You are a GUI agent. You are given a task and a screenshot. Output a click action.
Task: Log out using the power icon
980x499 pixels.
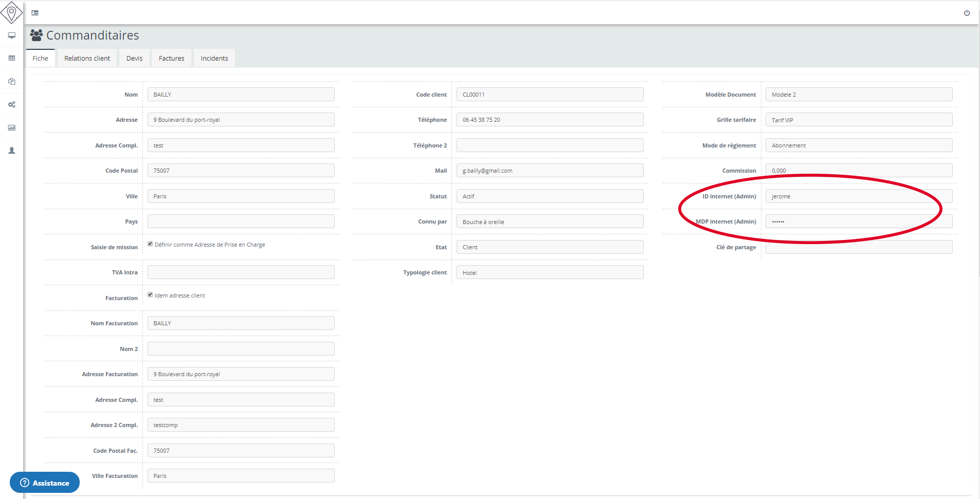point(967,13)
